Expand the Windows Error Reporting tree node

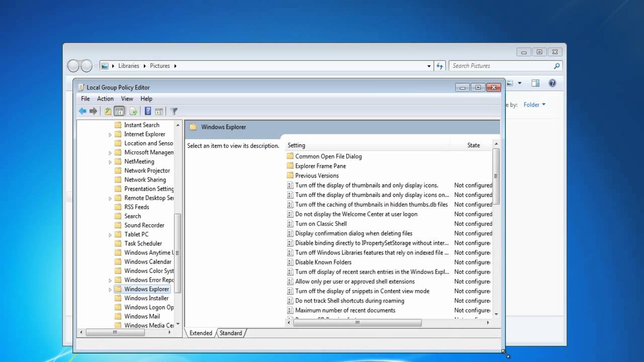(x=110, y=281)
